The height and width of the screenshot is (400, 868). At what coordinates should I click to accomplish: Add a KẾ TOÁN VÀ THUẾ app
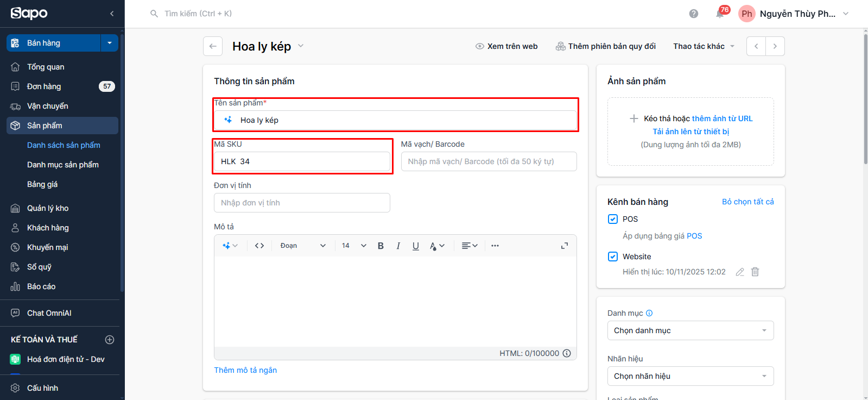pos(110,340)
